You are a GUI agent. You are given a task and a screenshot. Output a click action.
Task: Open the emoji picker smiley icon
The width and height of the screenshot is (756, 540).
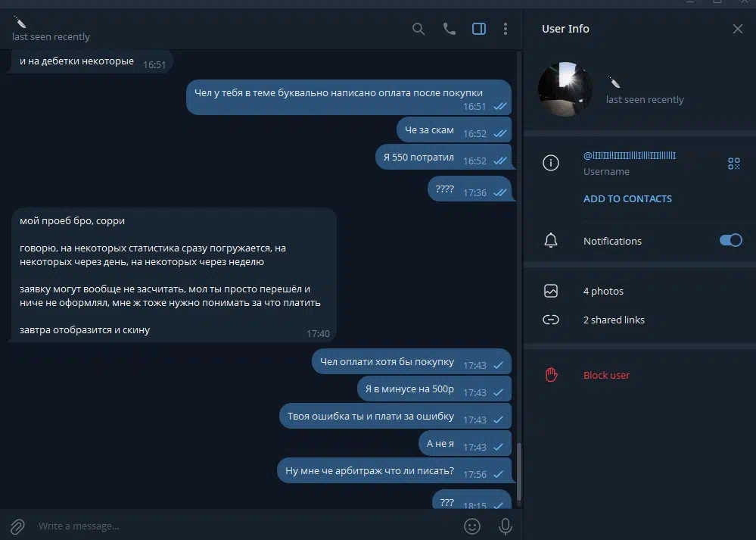472,526
